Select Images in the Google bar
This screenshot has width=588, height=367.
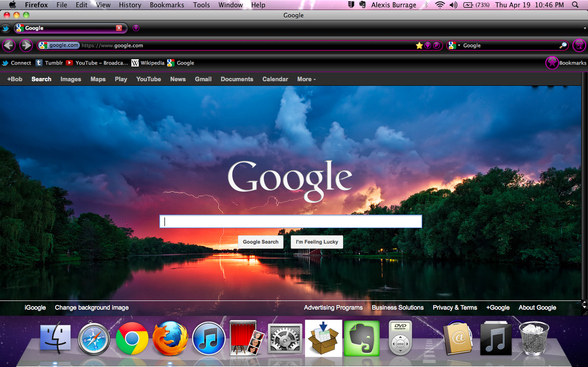[71, 79]
